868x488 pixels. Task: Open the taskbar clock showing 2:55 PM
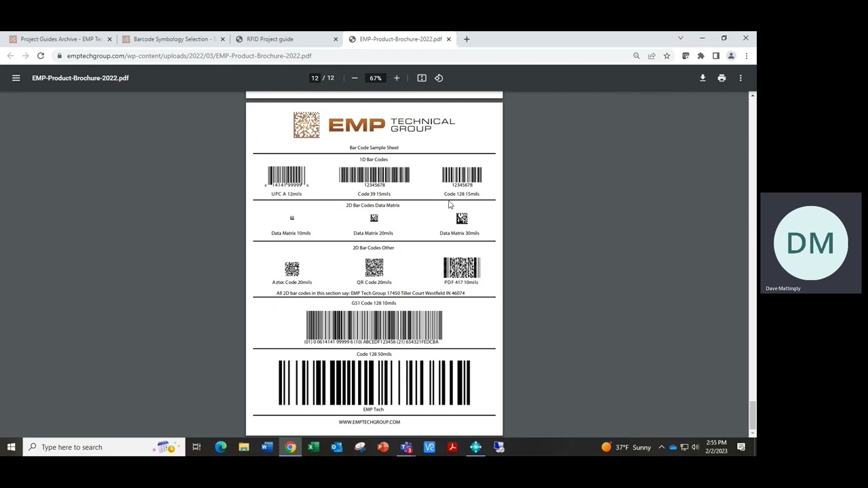(715, 447)
